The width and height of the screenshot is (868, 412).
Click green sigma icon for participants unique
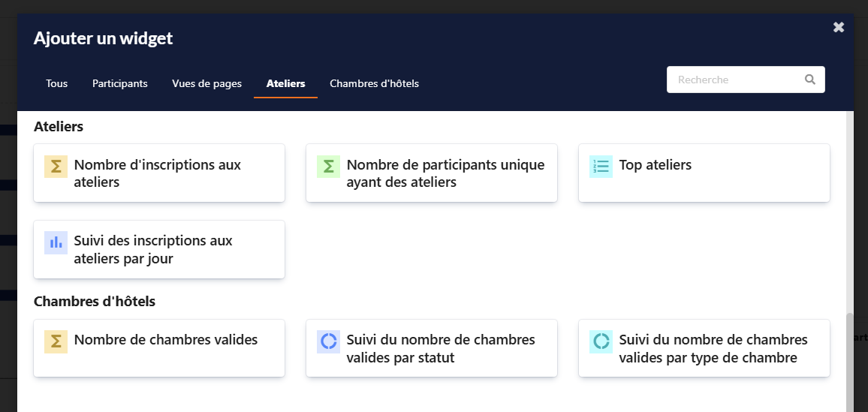point(328,167)
